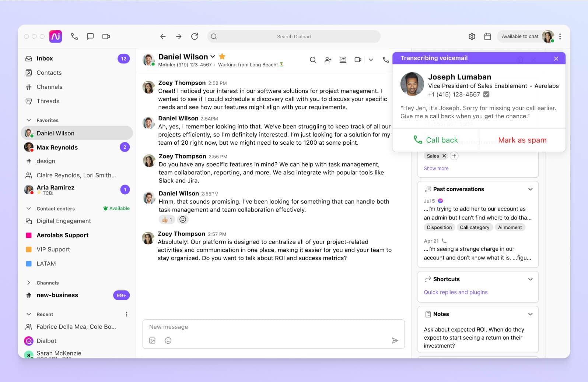
Task: Collapse the Favorites section in sidebar
Action: click(29, 120)
